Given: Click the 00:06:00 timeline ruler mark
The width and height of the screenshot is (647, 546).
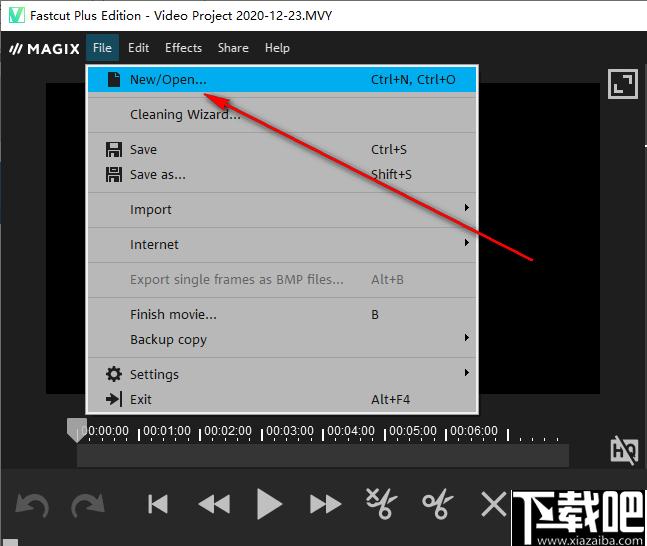Looking at the screenshot, I should [x=474, y=431].
